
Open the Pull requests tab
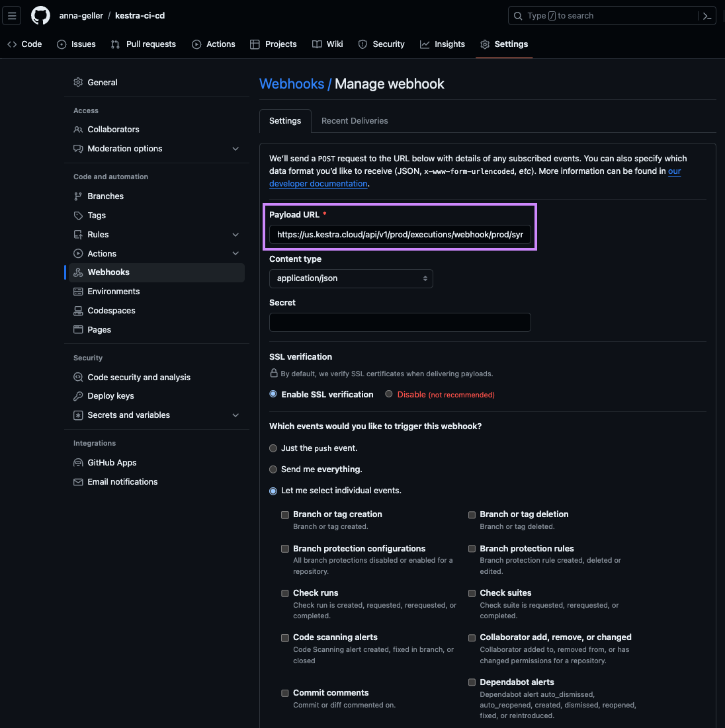click(x=143, y=44)
